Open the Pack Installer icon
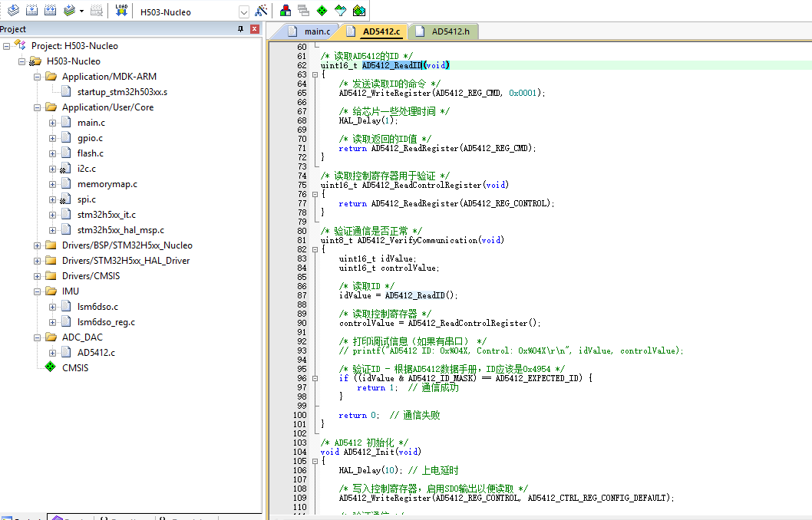812x520 pixels. pos(359,11)
